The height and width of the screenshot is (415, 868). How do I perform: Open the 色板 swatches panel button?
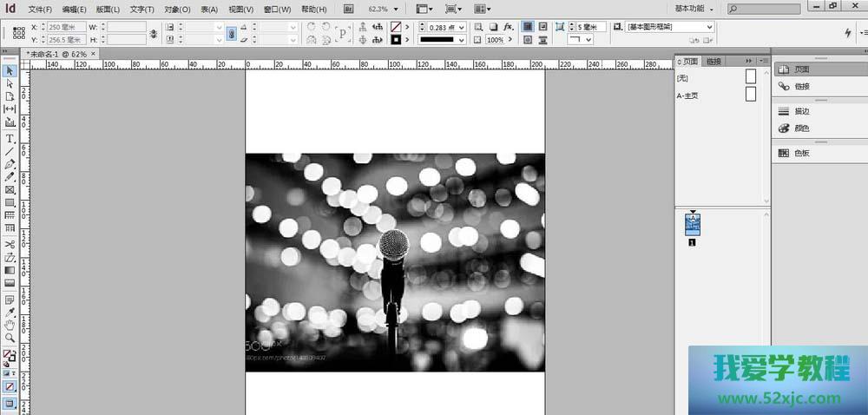(800, 153)
